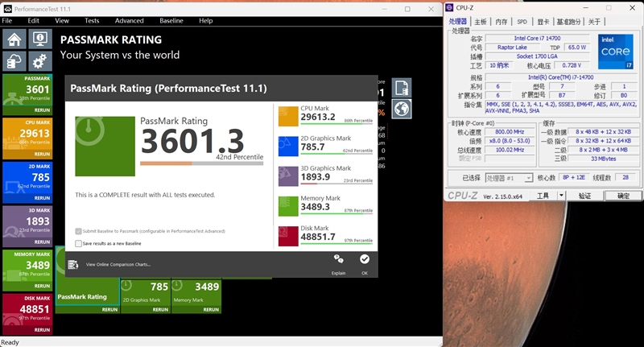Click RERUN under bottom Memory Mark tile
The width and height of the screenshot is (644, 347).
[211, 310]
